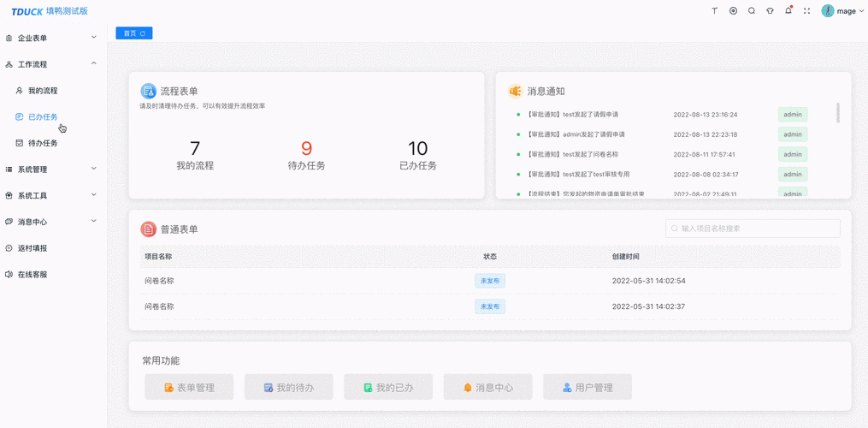Screen dimensions: 868x428
Task: Click the 消息通知 list scrollbar
Action: tap(838, 112)
